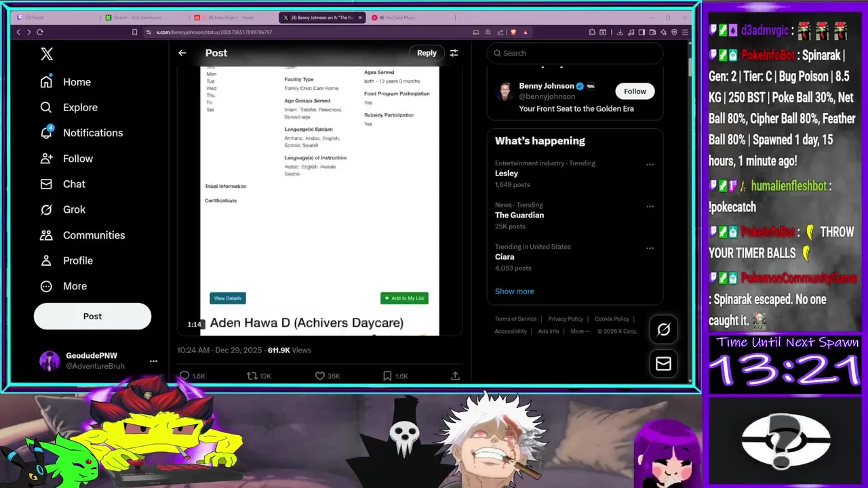The width and height of the screenshot is (868, 488).
Task: Click the 611.9K Views count
Action: click(x=290, y=350)
